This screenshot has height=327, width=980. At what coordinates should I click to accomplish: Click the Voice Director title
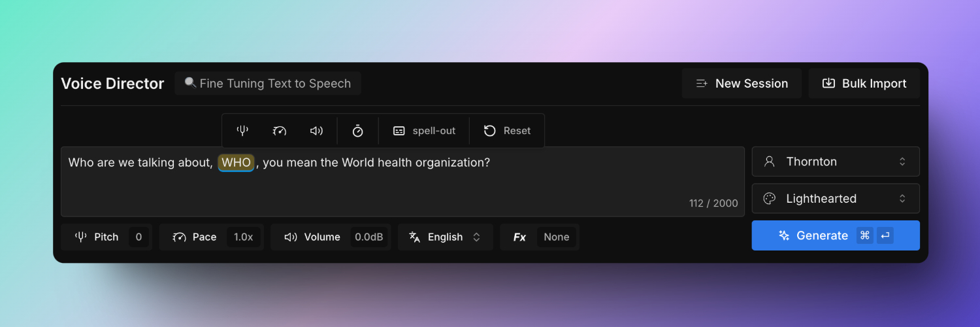click(x=112, y=83)
